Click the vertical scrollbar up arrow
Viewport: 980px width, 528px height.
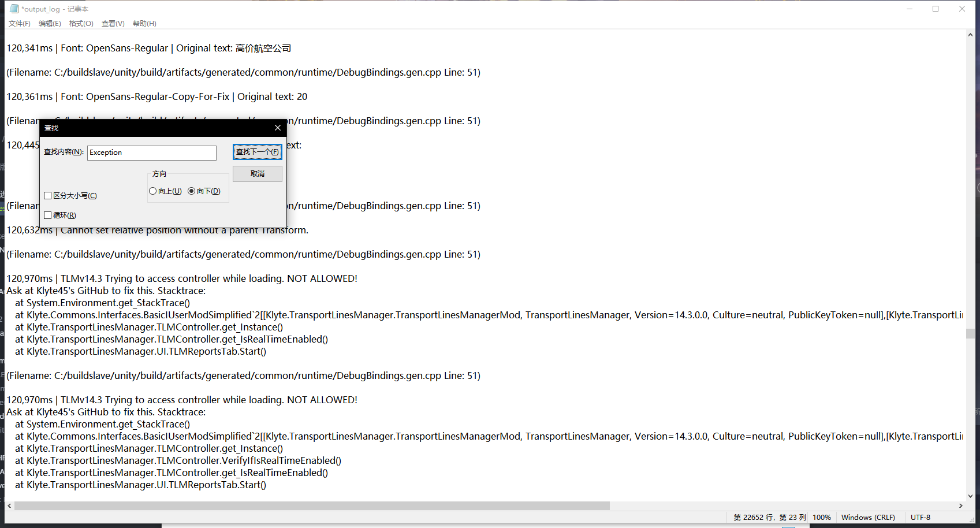point(970,34)
